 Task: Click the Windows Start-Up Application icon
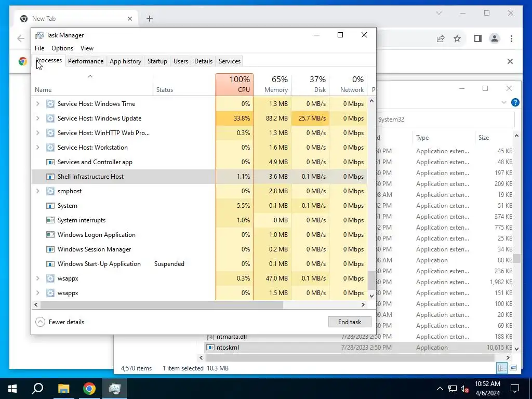tap(50, 264)
